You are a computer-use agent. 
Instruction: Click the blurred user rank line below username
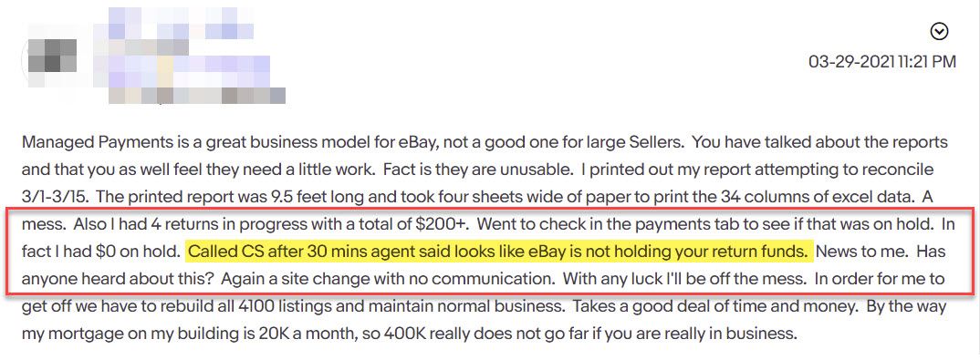[x=197, y=96]
